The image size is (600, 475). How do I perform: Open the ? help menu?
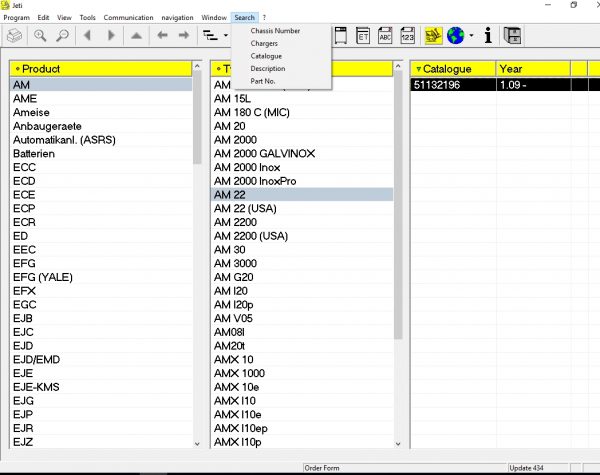pyautogui.click(x=264, y=18)
